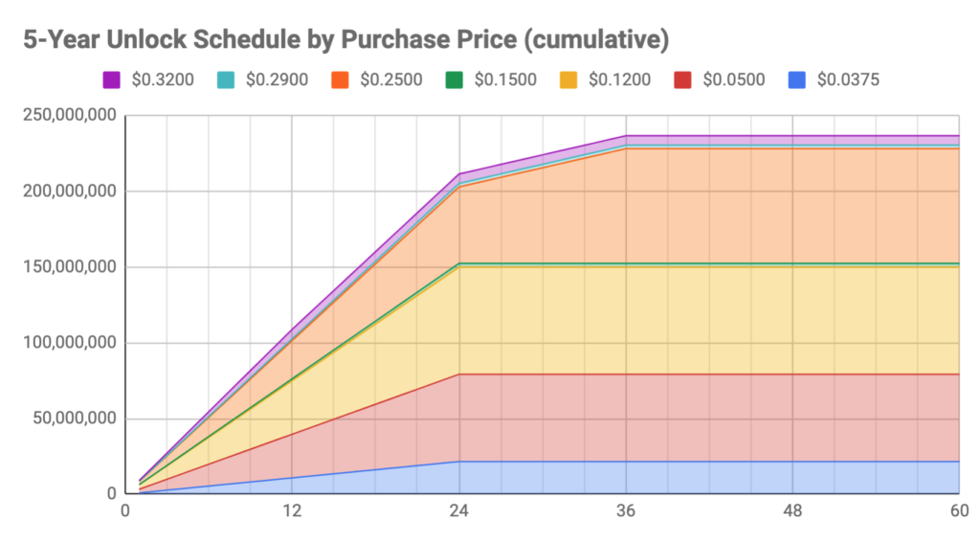Click the orange $0.2500 legend swatch

click(x=340, y=80)
